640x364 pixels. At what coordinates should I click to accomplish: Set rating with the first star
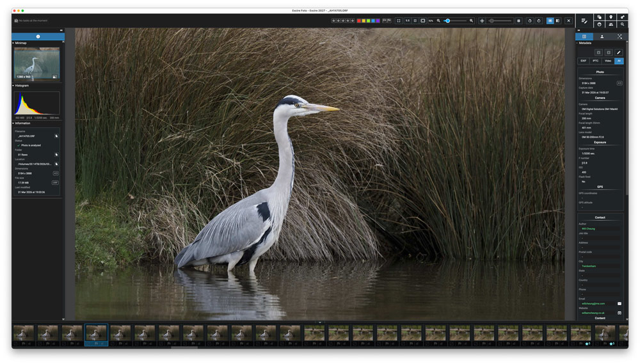point(333,21)
